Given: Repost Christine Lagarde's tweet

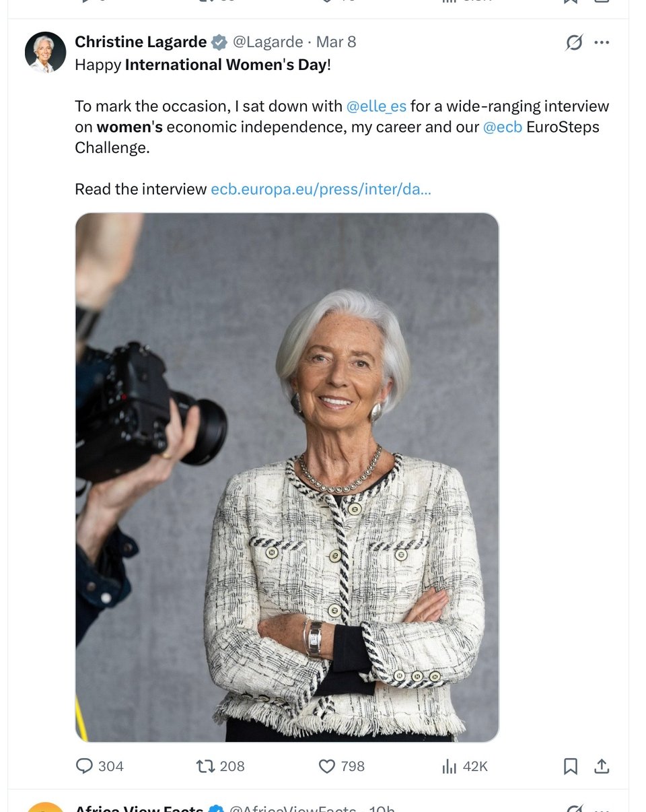Looking at the screenshot, I should (x=205, y=766).
